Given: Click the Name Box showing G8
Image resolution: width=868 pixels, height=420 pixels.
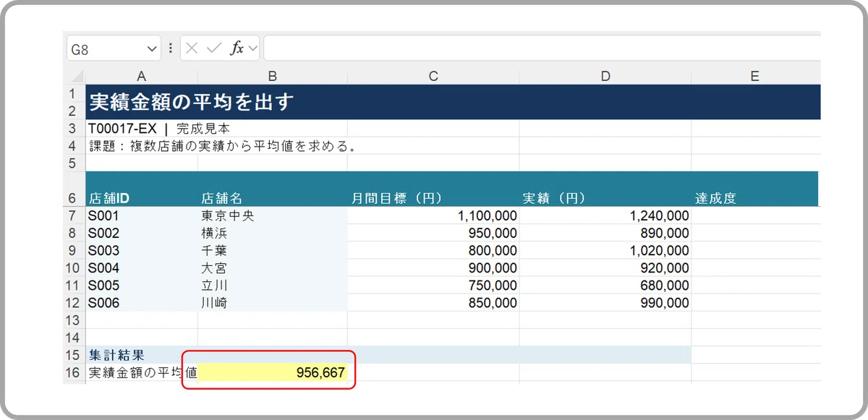Looking at the screenshot, I should (x=114, y=48).
